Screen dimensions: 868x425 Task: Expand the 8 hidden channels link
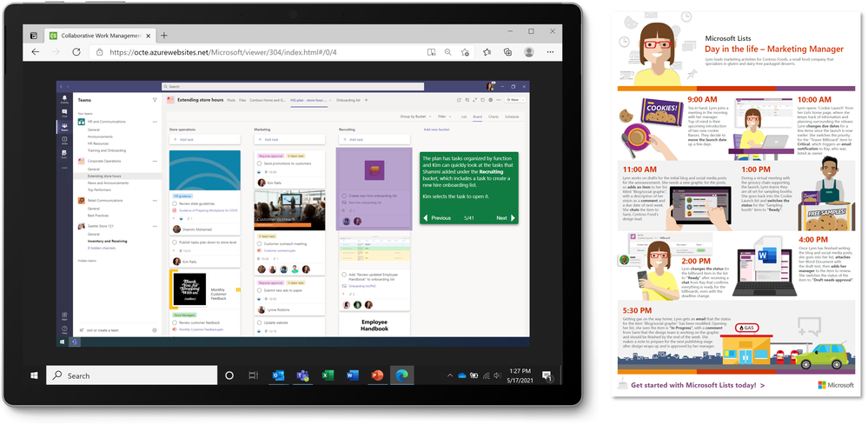tap(100, 248)
